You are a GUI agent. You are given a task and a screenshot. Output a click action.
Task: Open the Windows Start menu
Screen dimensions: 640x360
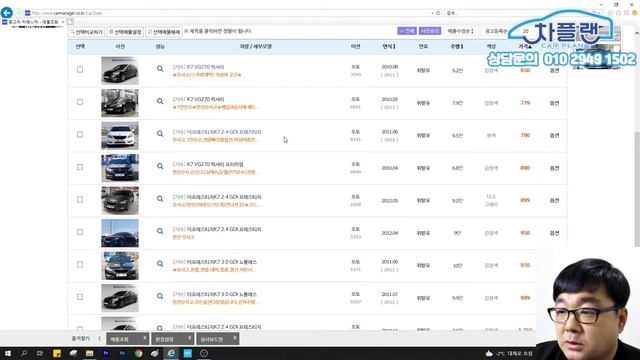coord(7,353)
